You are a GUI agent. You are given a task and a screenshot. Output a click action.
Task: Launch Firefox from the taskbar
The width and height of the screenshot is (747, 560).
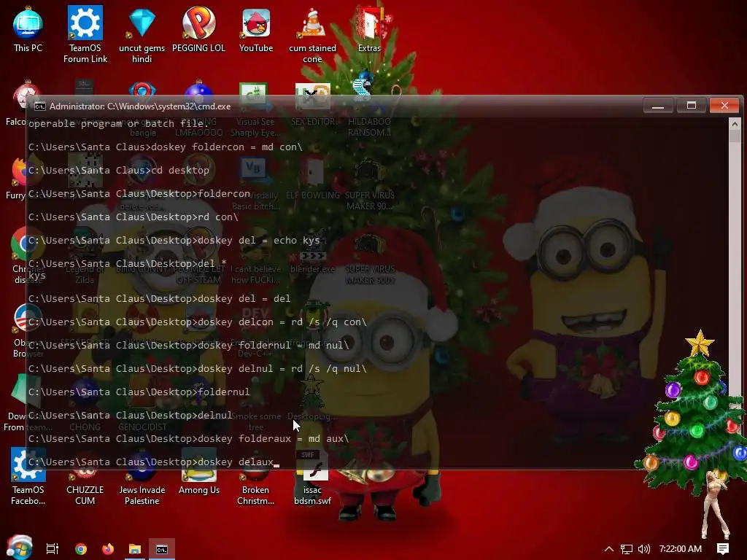[108, 549]
